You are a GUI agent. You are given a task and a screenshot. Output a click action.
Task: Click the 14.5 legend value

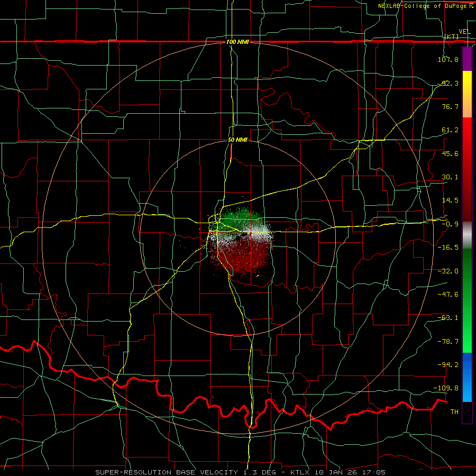(x=450, y=200)
